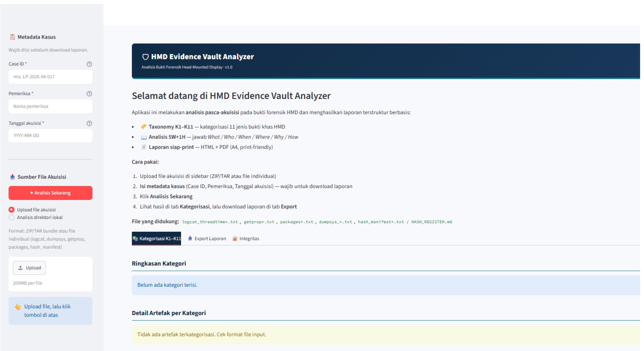Viewport: 644px width, 351px height.
Task: Click the Upload file button
Action: click(29, 268)
